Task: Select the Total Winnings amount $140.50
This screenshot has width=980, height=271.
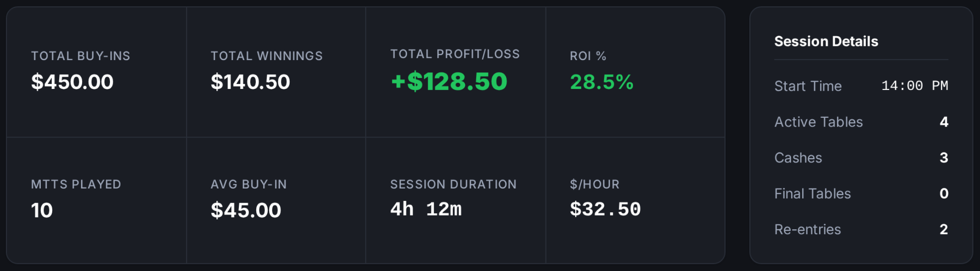Action: point(250,82)
